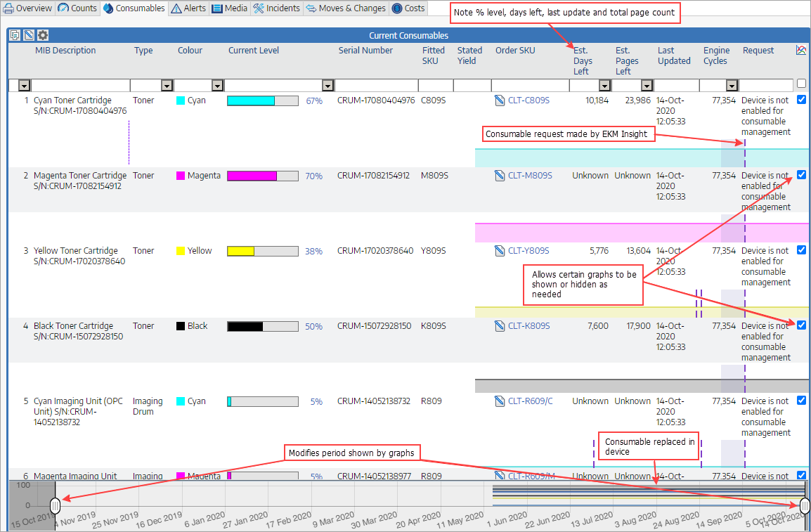Click the order icon beside CLT-C809S
Image resolution: width=811 pixels, height=532 pixels.
500,100
